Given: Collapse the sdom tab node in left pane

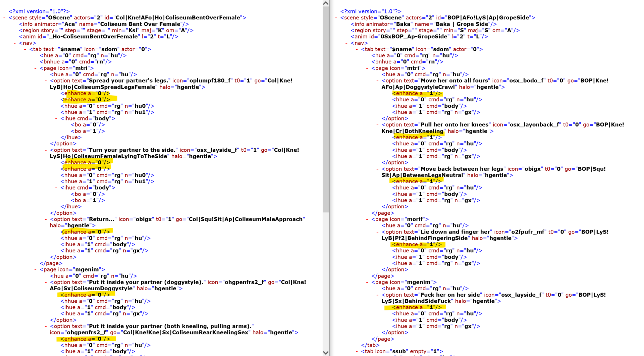Looking at the screenshot, I should 25,49.
